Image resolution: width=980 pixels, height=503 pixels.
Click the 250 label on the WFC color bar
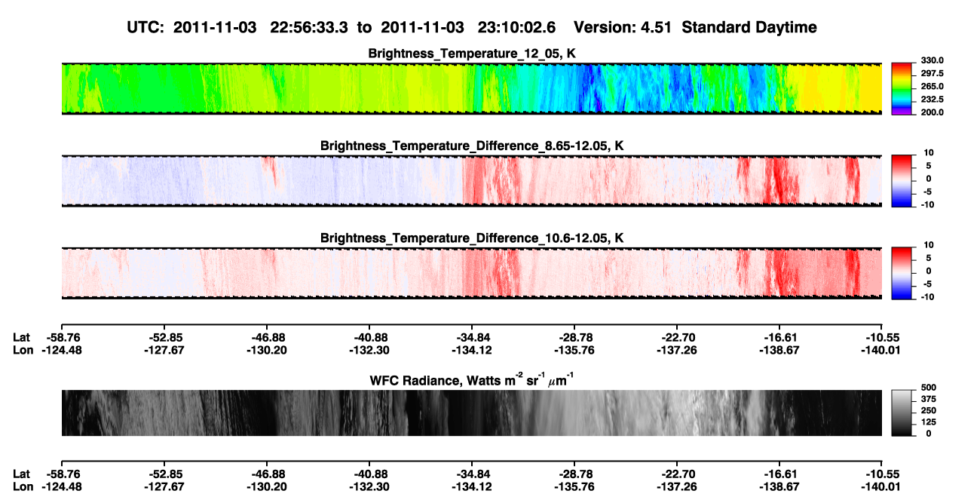click(927, 410)
